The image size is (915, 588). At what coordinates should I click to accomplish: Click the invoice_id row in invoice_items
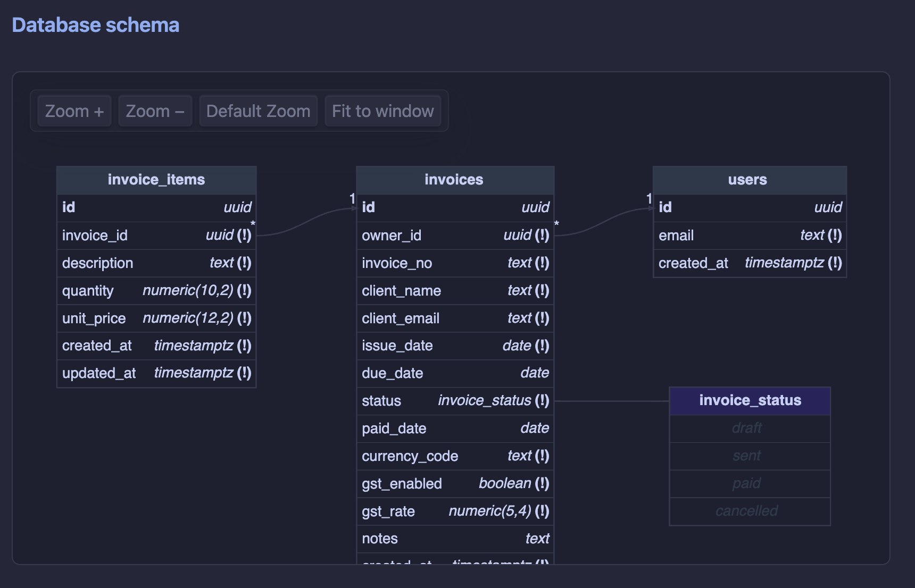tap(156, 236)
